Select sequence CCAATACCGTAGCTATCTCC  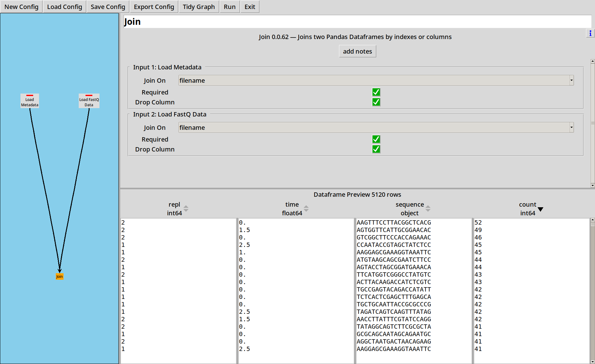point(394,245)
